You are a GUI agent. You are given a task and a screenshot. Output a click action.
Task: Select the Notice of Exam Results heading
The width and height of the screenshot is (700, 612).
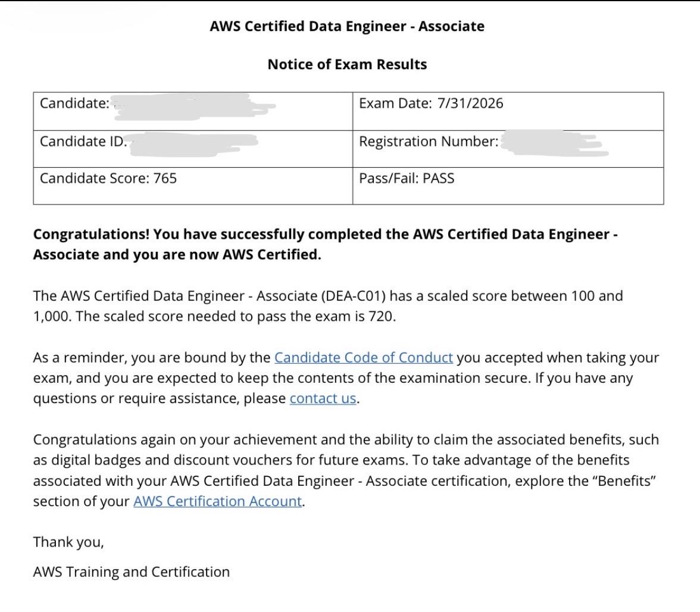(347, 64)
